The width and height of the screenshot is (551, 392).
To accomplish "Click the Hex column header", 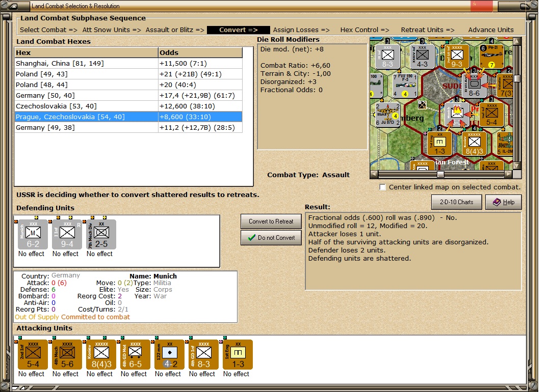I will pyautogui.click(x=87, y=52).
